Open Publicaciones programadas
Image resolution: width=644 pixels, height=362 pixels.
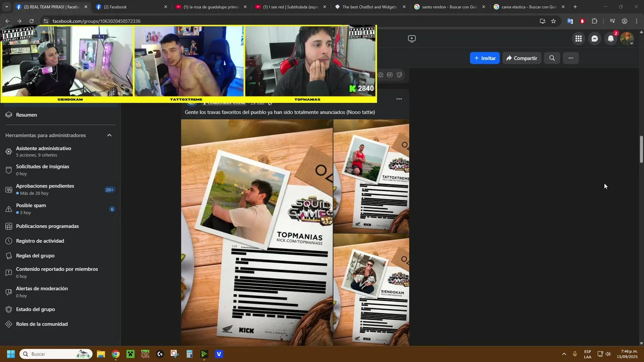click(59, 226)
